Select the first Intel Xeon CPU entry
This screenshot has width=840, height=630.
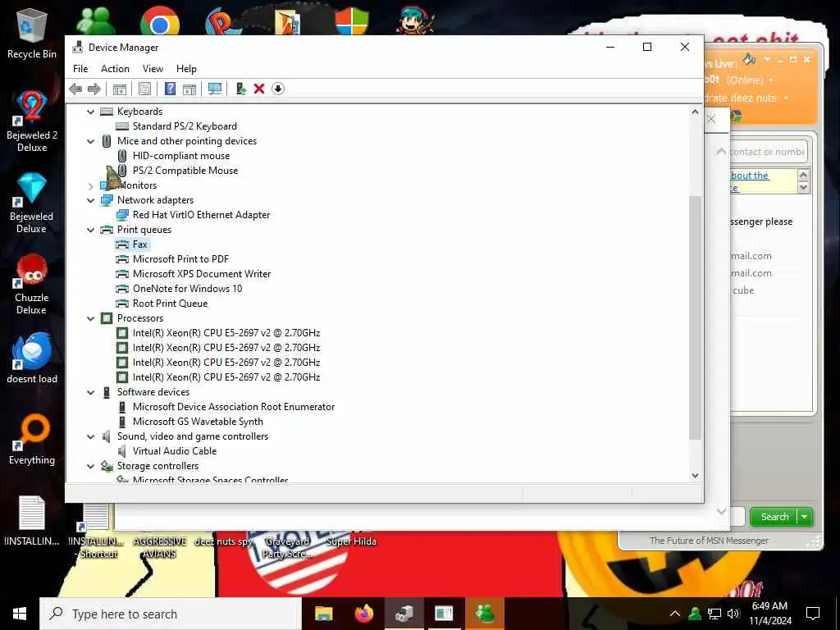226,333
